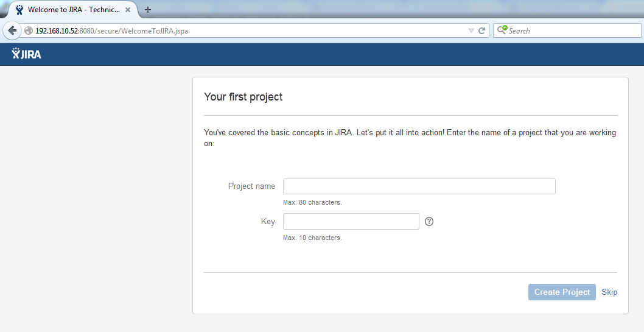Click into the Key field
The image size is (644, 332).
coord(351,222)
